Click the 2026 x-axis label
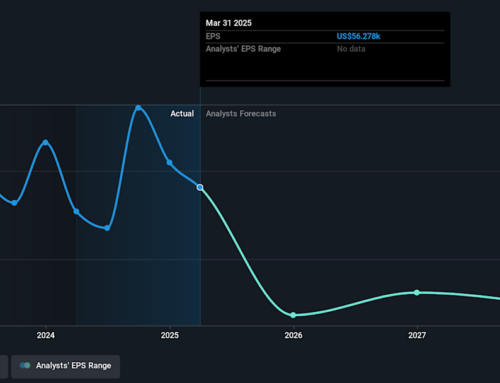The width and height of the screenshot is (500, 383). point(293,335)
